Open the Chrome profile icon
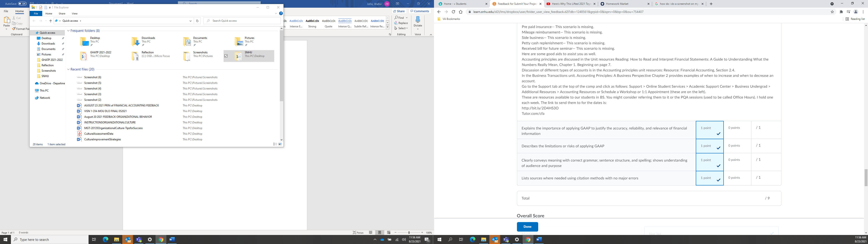868x244 pixels. pos(856,12)
